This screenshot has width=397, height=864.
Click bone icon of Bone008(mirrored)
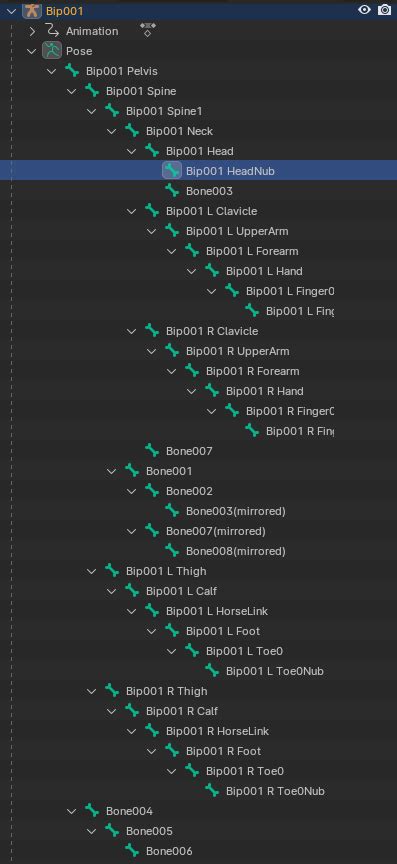coord(172,550)
